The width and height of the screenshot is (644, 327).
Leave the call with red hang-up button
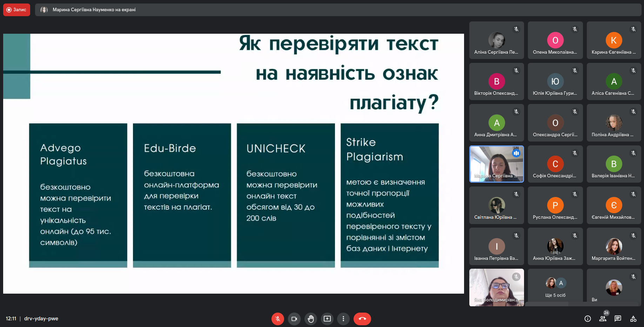point(362,319)
